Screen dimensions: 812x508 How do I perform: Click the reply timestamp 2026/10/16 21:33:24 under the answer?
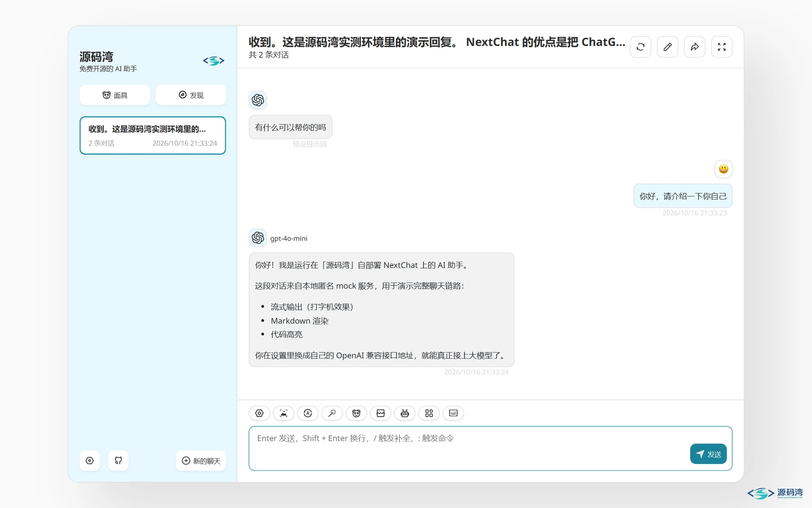coord(476,372)
